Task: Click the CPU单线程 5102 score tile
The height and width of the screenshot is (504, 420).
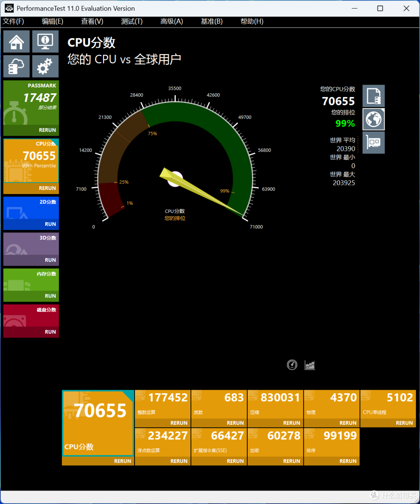Action: pyautogui.click(x=388, y=404)
